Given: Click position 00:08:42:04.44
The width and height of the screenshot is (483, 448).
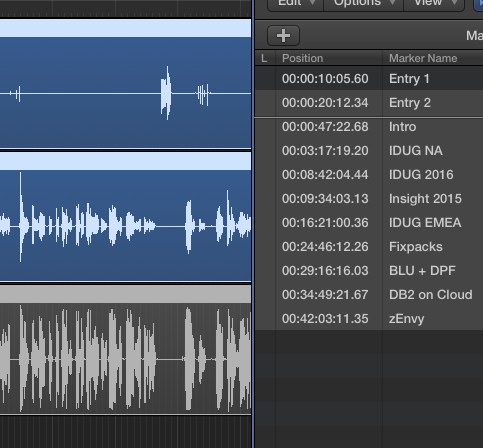Looking at the screenshot, I should pos(325,175).
